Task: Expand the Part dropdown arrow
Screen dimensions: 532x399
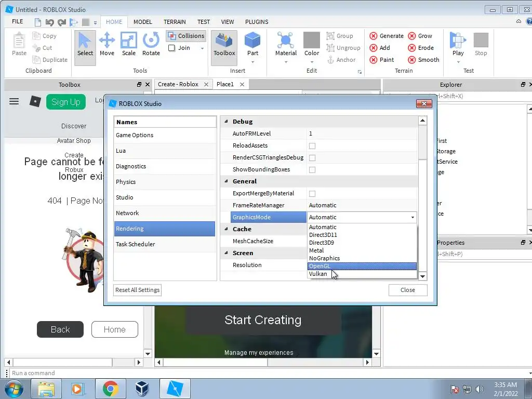Action: [x=252, y=62]
